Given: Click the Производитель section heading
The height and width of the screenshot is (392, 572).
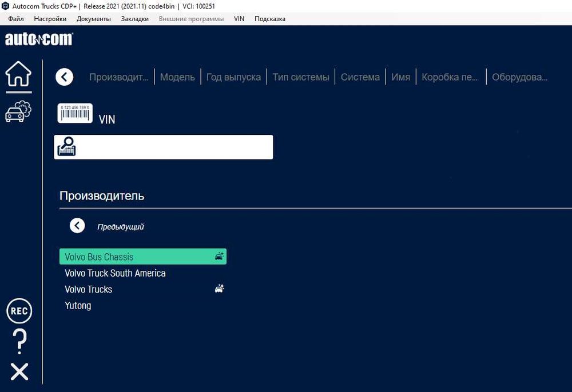Looking at the screenshot, I should 102,195.
